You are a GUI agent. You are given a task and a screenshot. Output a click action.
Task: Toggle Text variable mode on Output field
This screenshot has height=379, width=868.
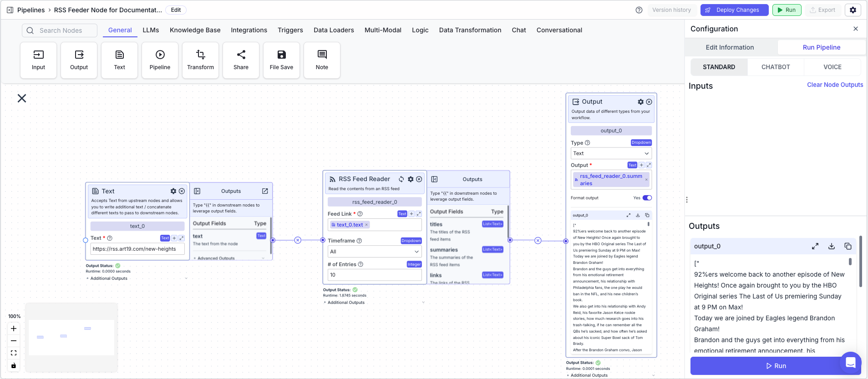pos(632,165)
